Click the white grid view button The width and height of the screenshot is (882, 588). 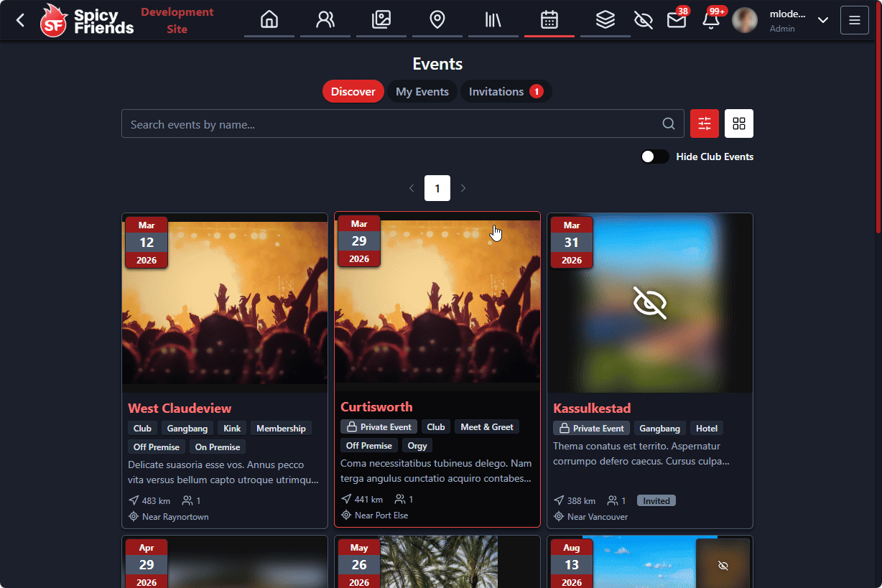pos(739,123)
